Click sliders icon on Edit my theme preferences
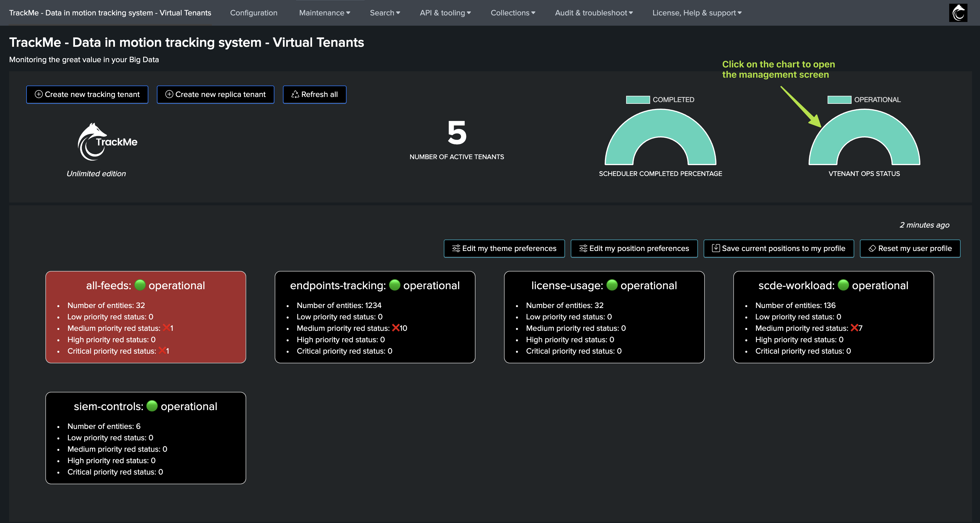 tap(456, 248)
